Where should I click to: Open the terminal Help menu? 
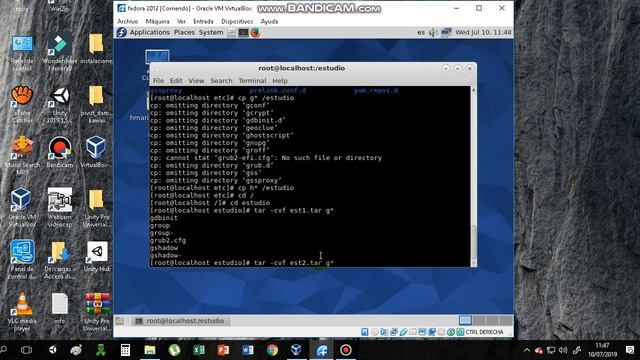(280, 81)
